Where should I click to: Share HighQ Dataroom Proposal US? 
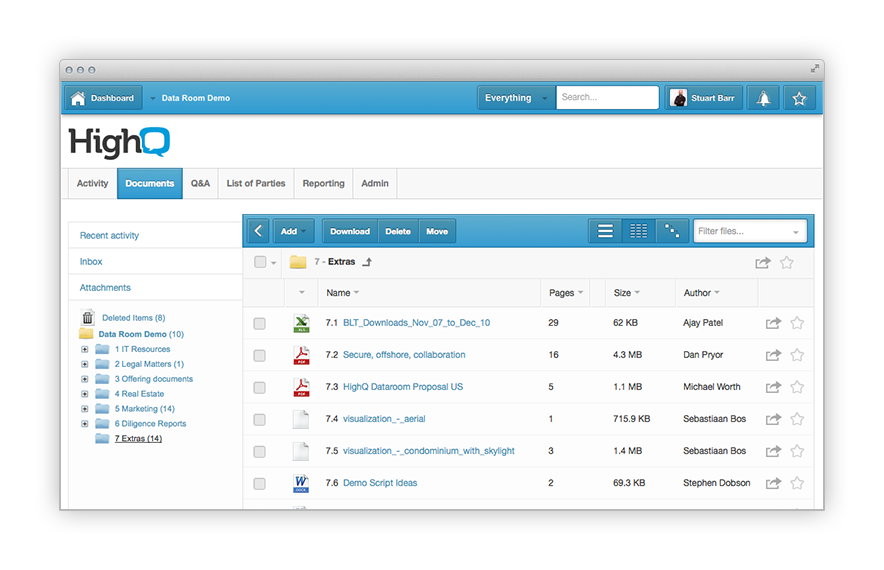(773, 387)
